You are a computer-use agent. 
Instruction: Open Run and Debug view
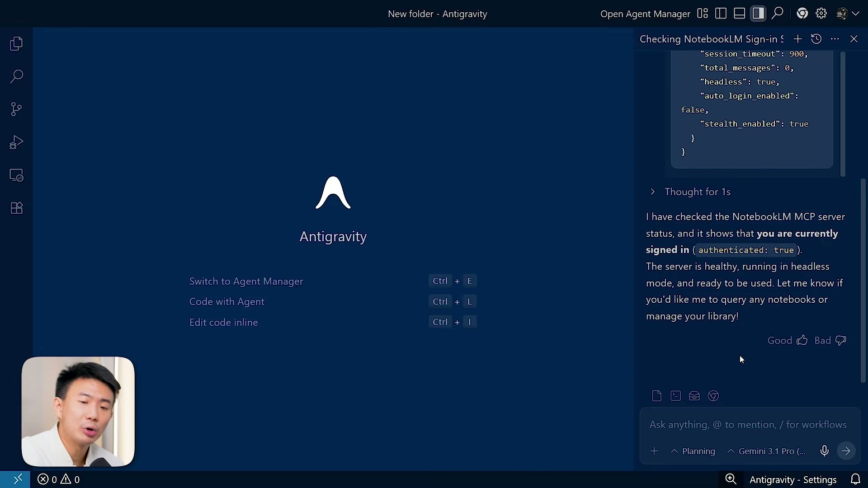tap(16, 142)
